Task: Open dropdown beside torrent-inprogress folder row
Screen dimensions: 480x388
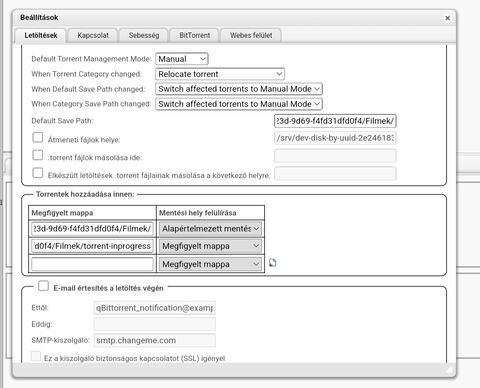Action: tap(210, 246)
